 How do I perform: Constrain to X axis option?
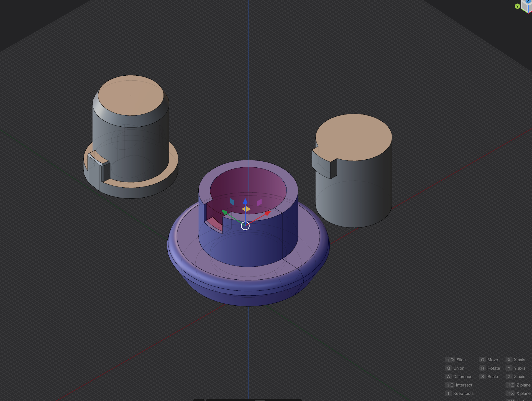[516, 360]
